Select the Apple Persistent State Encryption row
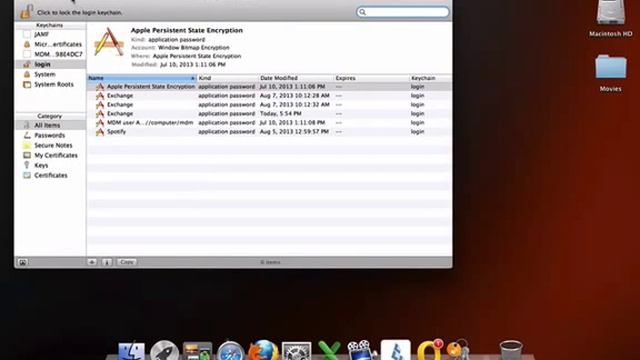 [269, 87]
